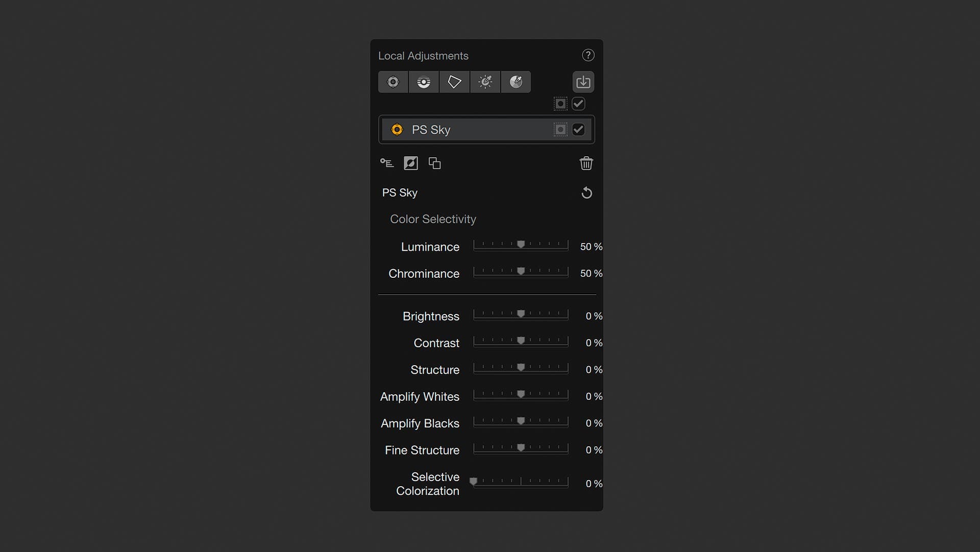Click the Amplify Whites 0 % value
980x552 pixels.
594,396
